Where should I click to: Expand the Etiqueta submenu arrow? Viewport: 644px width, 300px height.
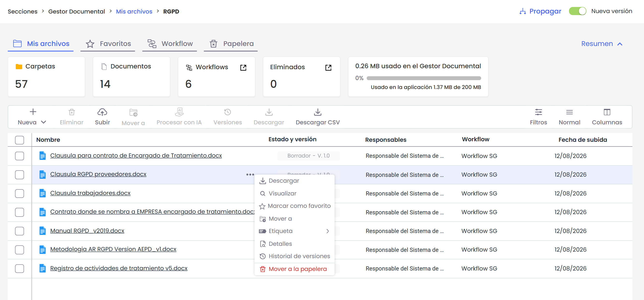pyautogui.click(x=328, y=231)
